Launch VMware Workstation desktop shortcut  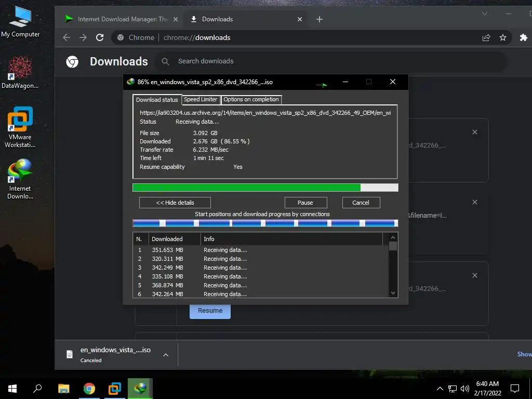click(x=20, y=127)
